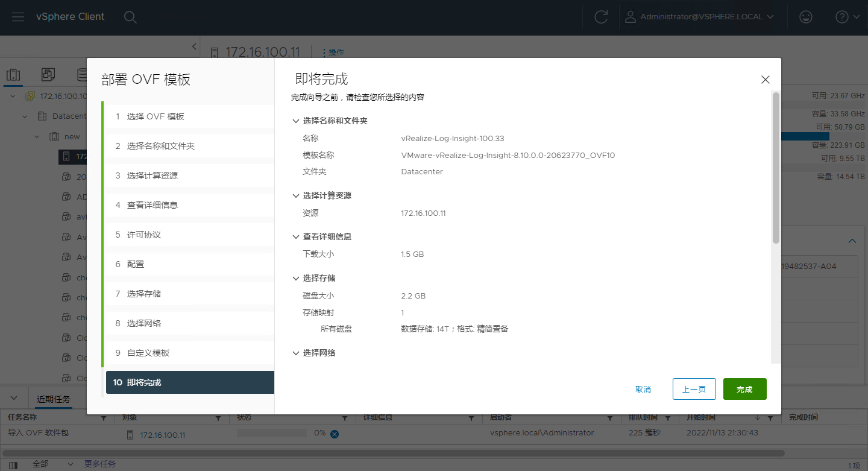Cancel the OVF import task
Image resolution: width=868 pixels, height=471 pixels.
point(335,434)
